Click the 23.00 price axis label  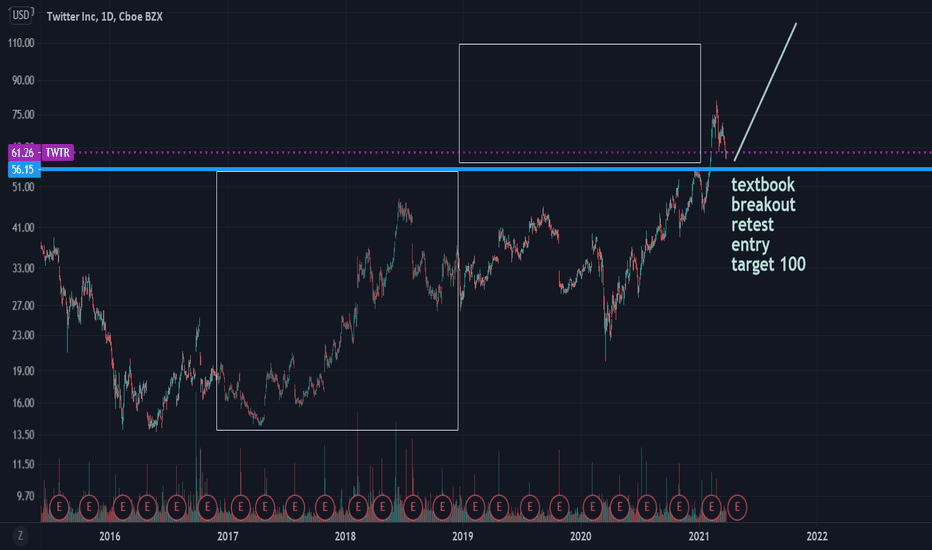coord(23,335)
